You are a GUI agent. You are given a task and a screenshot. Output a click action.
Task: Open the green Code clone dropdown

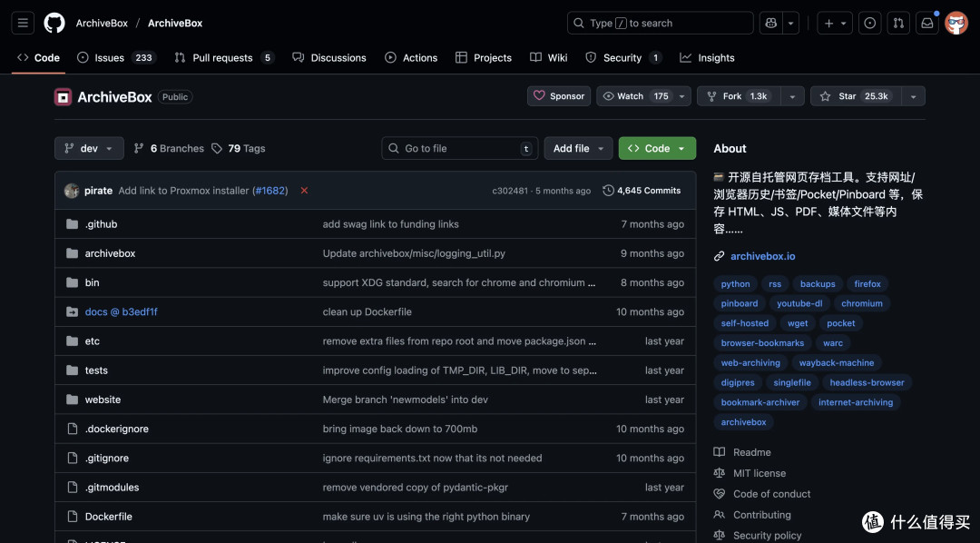(657, 148)
